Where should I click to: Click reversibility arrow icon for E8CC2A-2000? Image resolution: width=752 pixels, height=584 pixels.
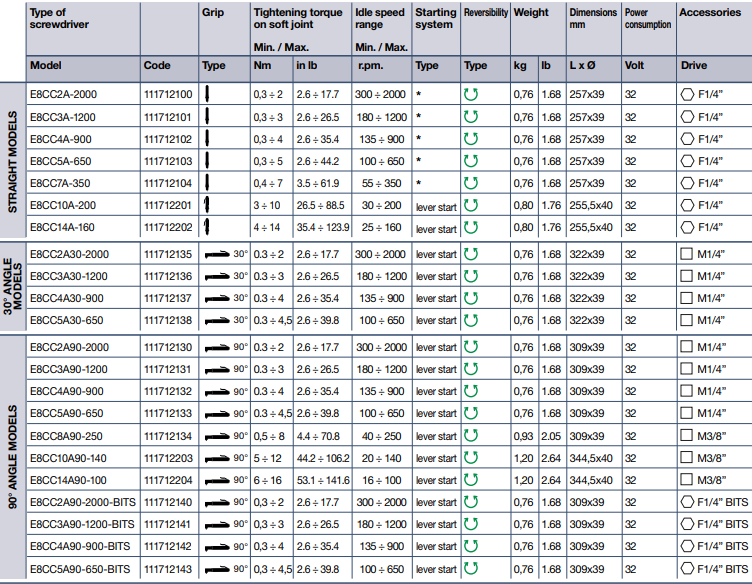pos(470,94)
